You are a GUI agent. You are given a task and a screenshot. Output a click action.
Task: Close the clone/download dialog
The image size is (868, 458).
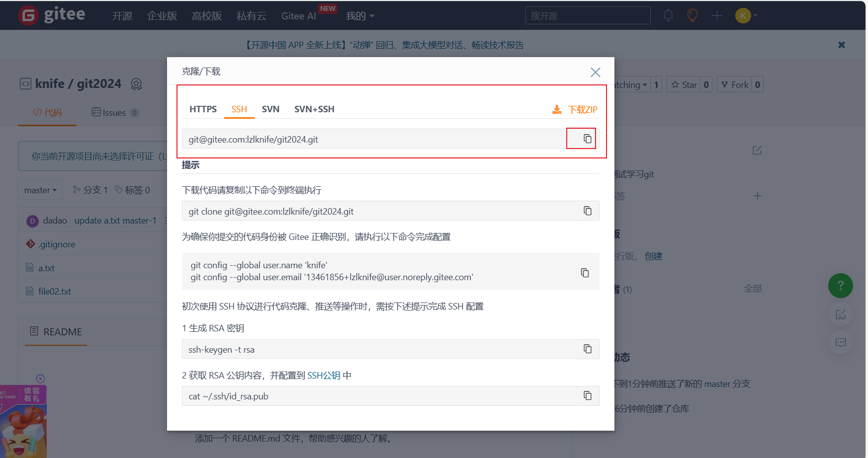(x=595, y=73)
